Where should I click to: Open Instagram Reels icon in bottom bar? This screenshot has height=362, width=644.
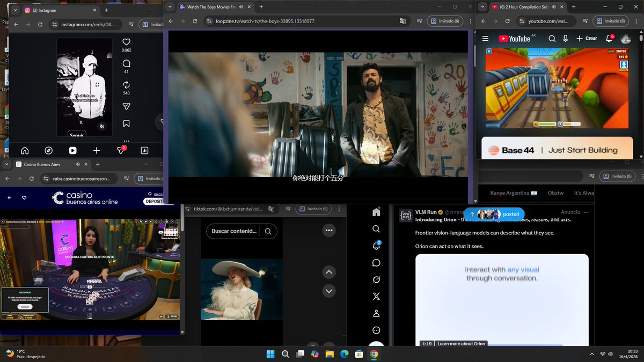coord(72,151)
